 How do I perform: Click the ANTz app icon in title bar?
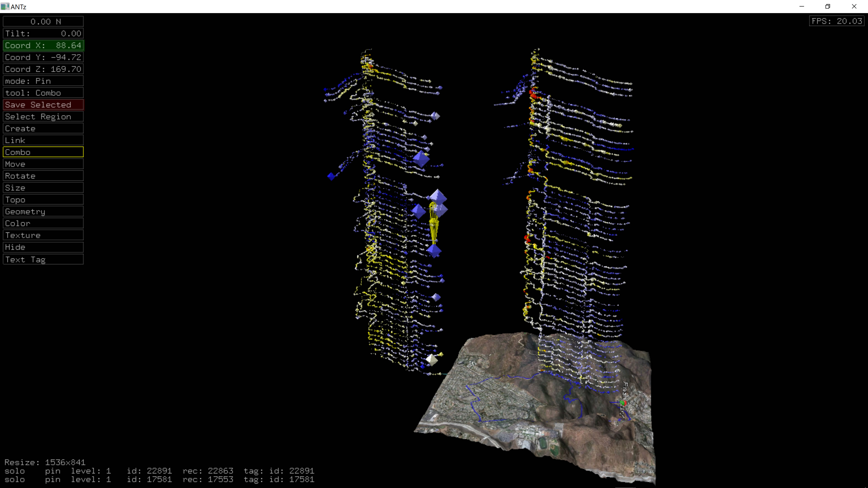tap(5, 6)
